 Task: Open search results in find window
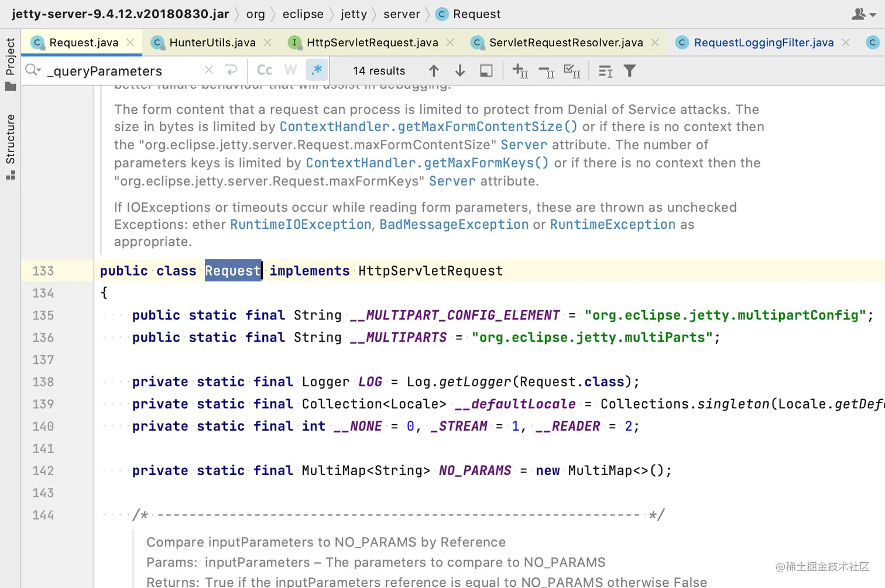tap(486, 71)
